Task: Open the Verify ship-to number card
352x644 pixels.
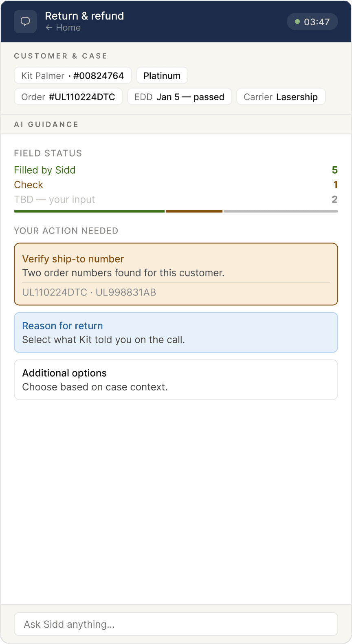Action: click(176, 265)
